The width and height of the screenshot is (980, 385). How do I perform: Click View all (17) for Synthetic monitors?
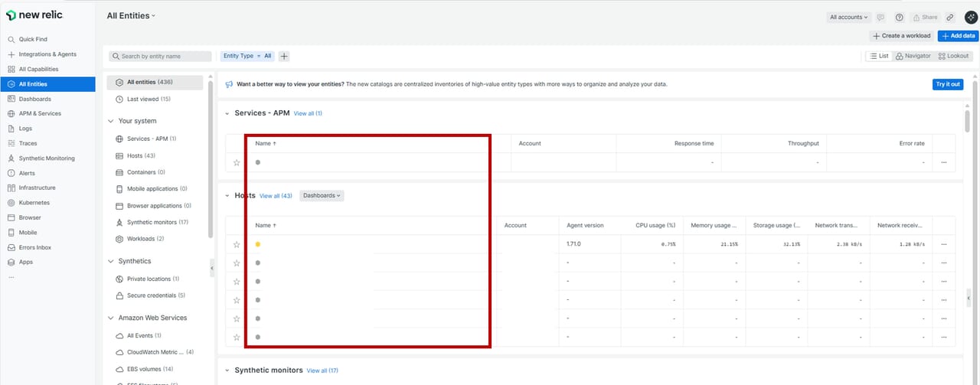point(322,370)
